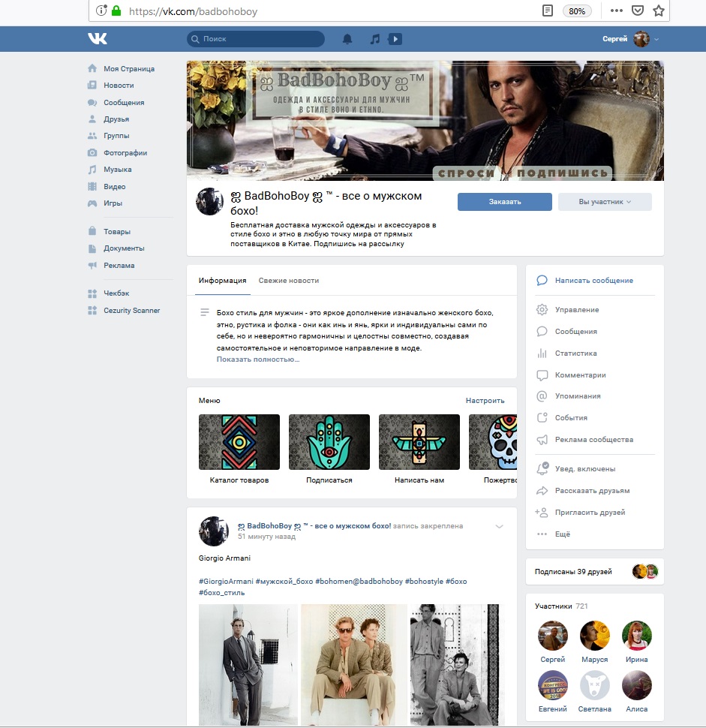Click the Игры gamepad icon

(x=92, y=203)
